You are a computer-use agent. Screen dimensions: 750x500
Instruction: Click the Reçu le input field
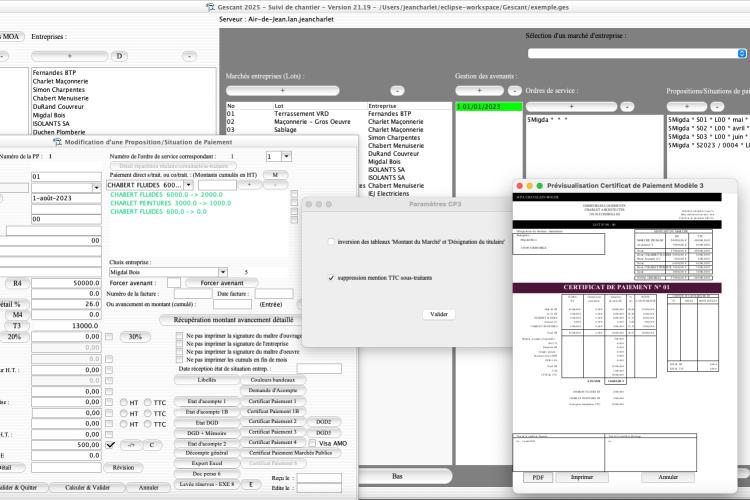[x=319, y=478]
